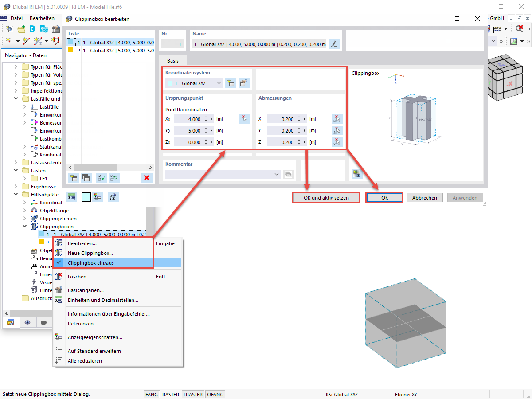The image size is (532, 399).
Task: Click the copy clipping box icon below Liste
Action: (86, 178)
